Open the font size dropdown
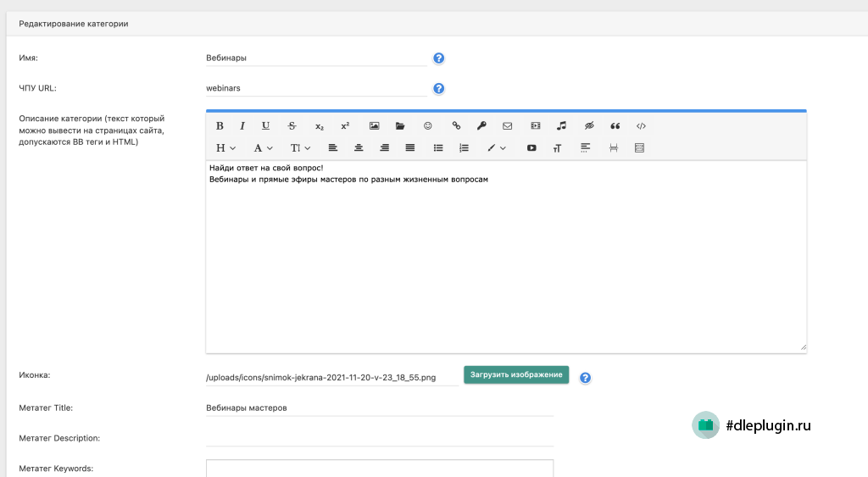This screenshot has height=477, width=868. (301, 148)
